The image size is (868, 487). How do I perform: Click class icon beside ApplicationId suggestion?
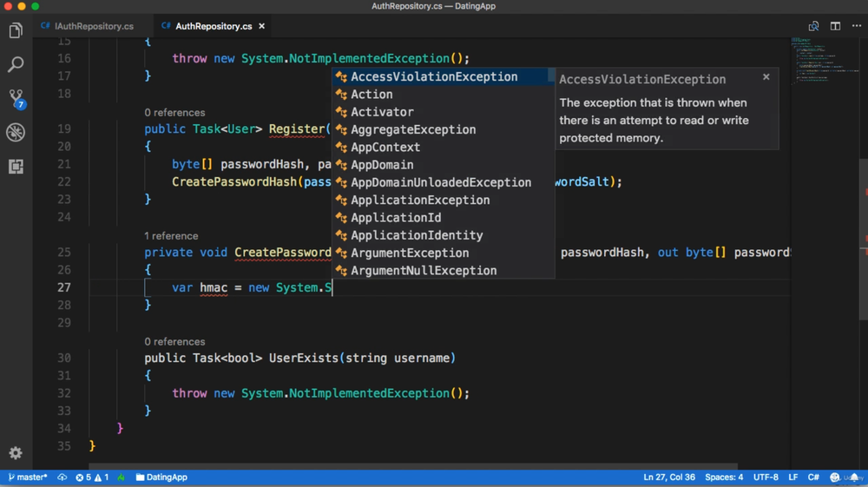pos(341,218)
